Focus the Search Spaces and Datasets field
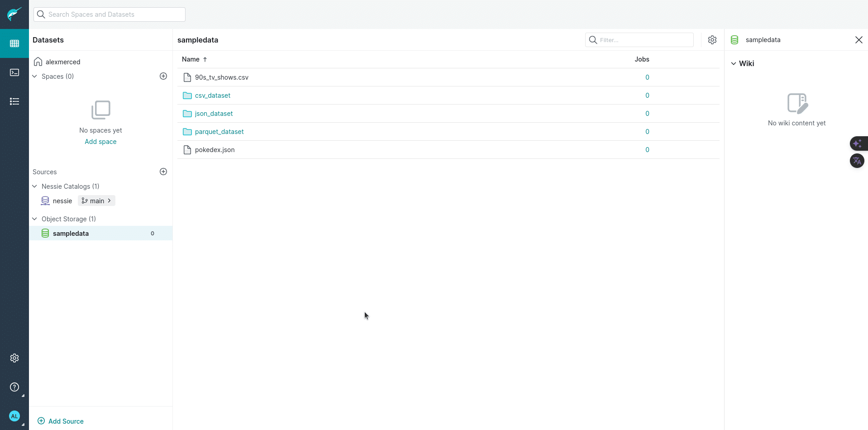Screen dimensions: 868x430 [110, 14]
